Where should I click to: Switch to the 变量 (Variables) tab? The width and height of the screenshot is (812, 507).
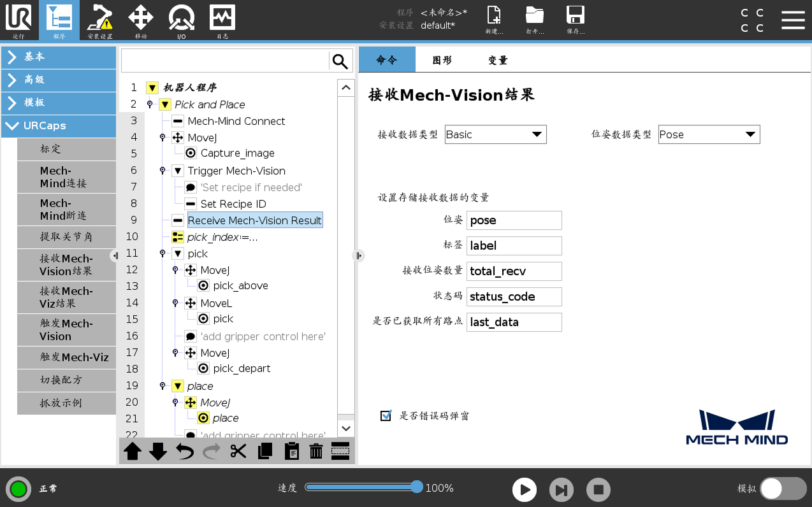497,59
